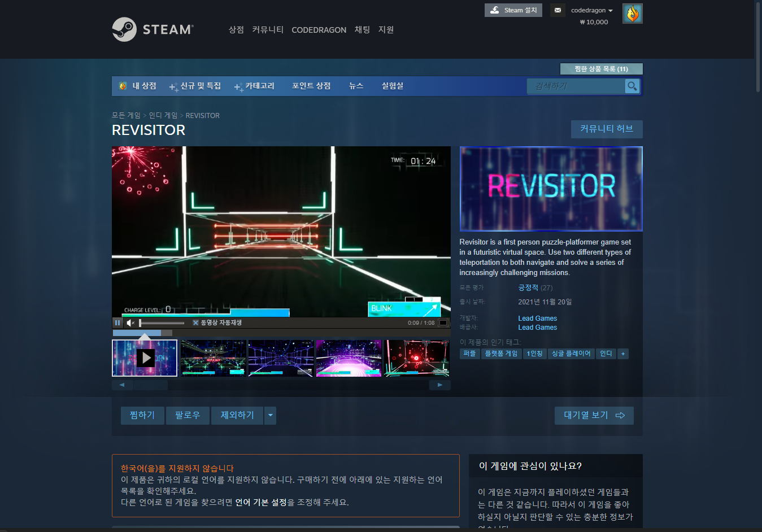
Task: Open the ignore options dropdown arrow
Action: pyautogui.click(x=271, y=415)
